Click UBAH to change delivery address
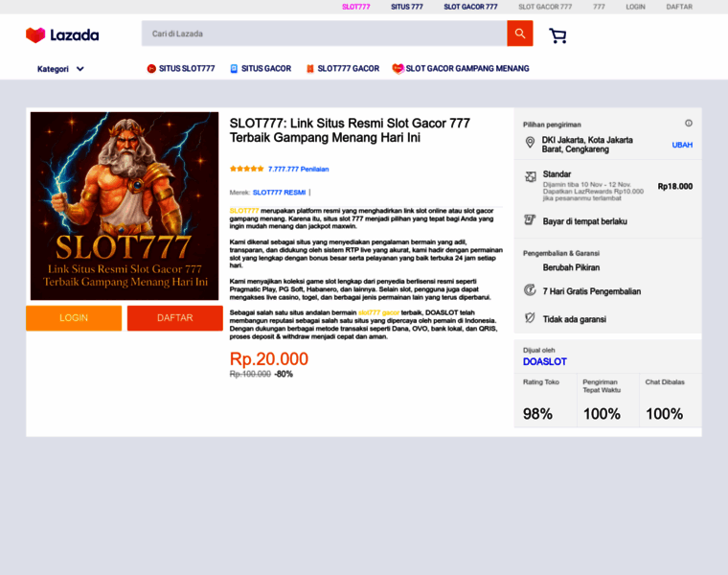The image size is (728, 575). pyautogui.click(x=682, y=145)
